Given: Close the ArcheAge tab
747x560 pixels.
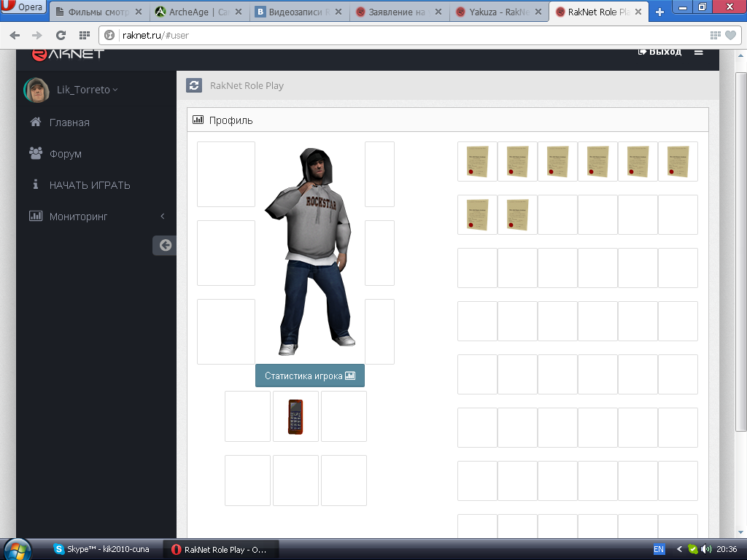Looking at the screenshot, I should point(239,12).
